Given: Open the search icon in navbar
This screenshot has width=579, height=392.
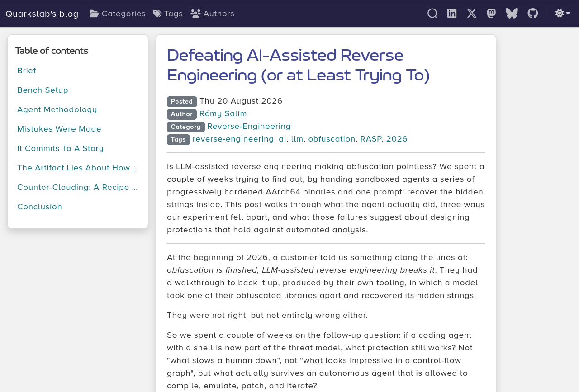Looking at the screenshot, I should (432, 14).
